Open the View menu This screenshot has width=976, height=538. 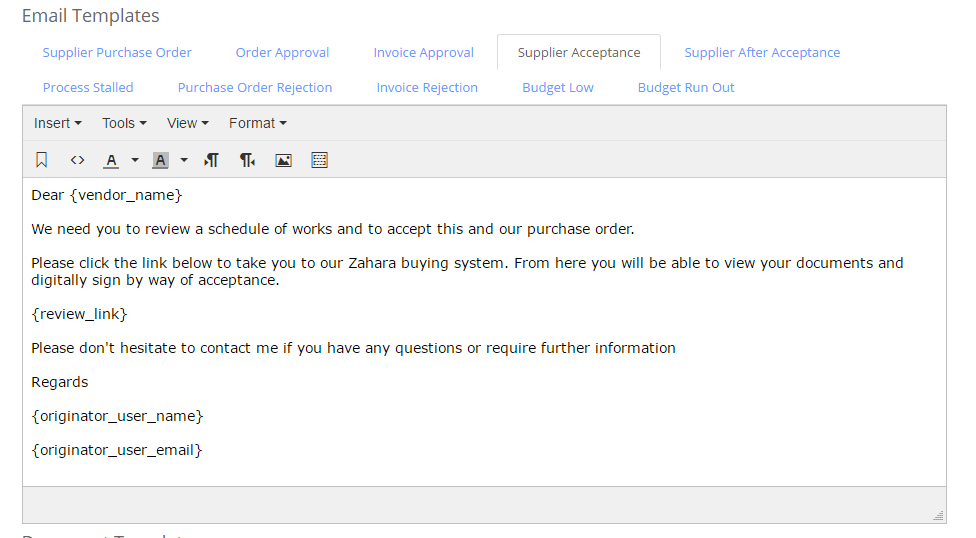[x=187, y=123]
